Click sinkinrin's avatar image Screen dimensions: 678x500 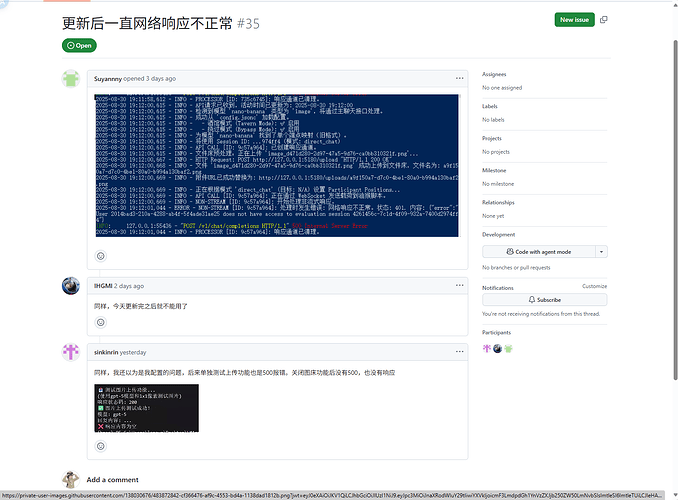click(70, 352)
